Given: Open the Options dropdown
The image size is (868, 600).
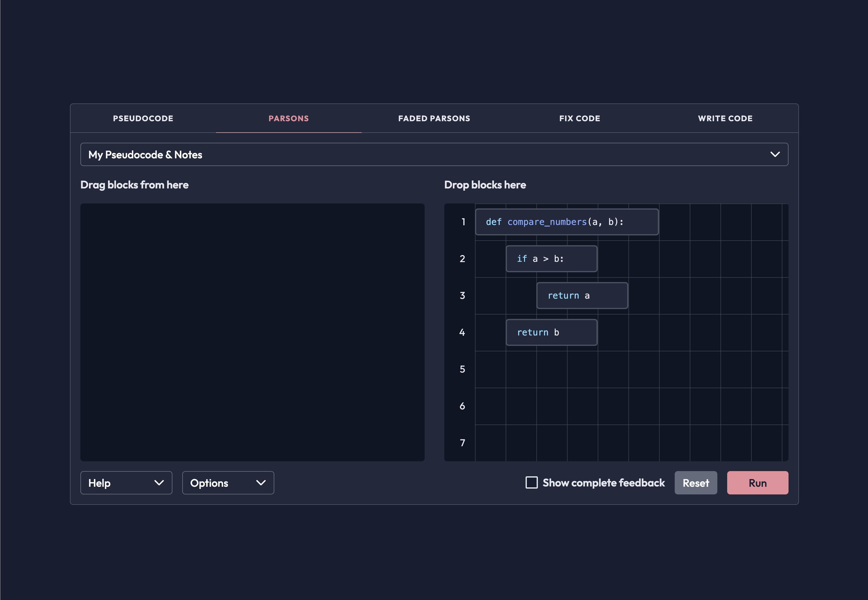Looking at the screenshot, I should click(228, 483).
